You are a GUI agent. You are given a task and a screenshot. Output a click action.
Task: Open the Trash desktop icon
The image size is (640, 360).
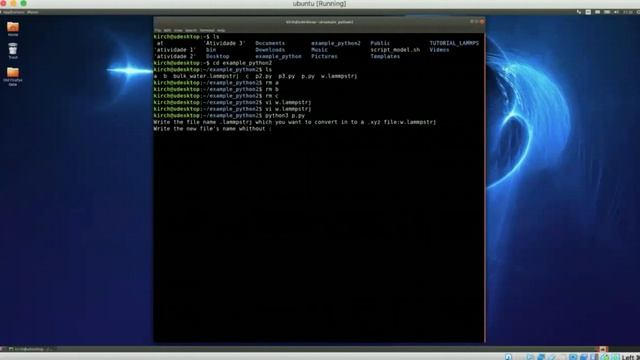(x=13, y=51)
